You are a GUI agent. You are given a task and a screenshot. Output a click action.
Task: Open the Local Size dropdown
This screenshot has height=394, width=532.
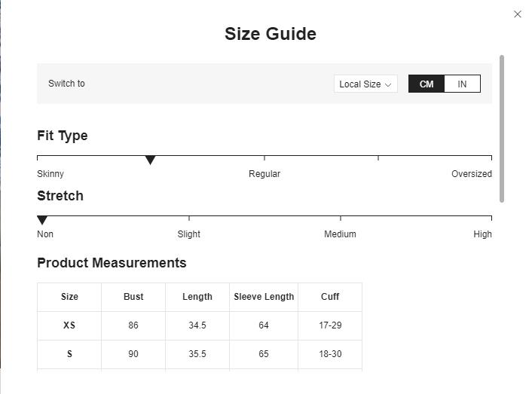pyautogui.click(x=365, y=84)
